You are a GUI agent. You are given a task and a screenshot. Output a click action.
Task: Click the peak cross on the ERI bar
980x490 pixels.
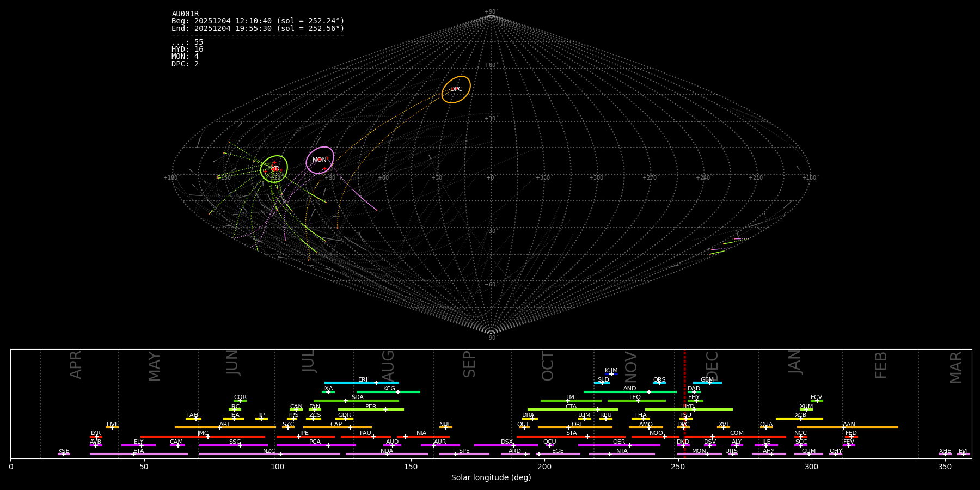click(x=376, y=383)
